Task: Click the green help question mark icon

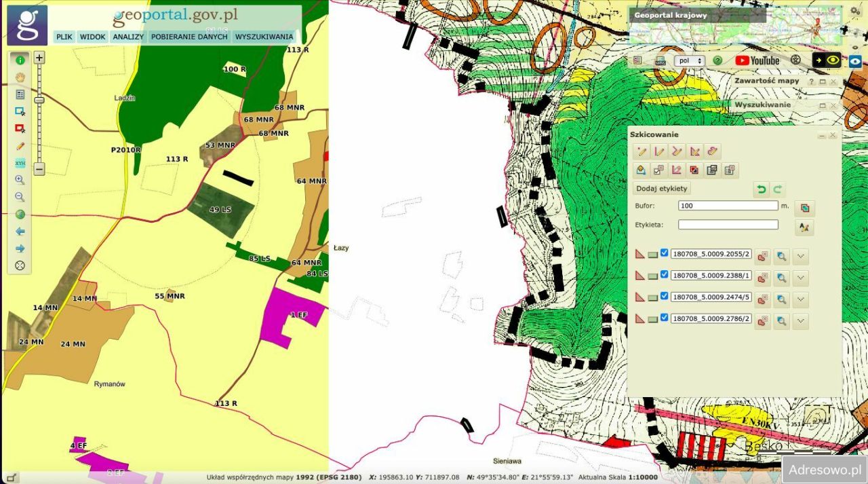Action: click(x=717, y=60)
